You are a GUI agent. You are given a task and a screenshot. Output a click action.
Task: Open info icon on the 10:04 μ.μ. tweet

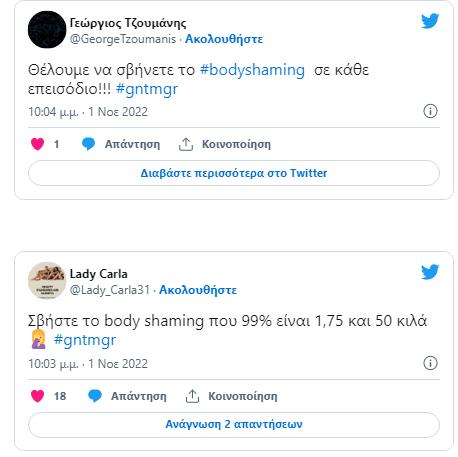tap(430, 111)
